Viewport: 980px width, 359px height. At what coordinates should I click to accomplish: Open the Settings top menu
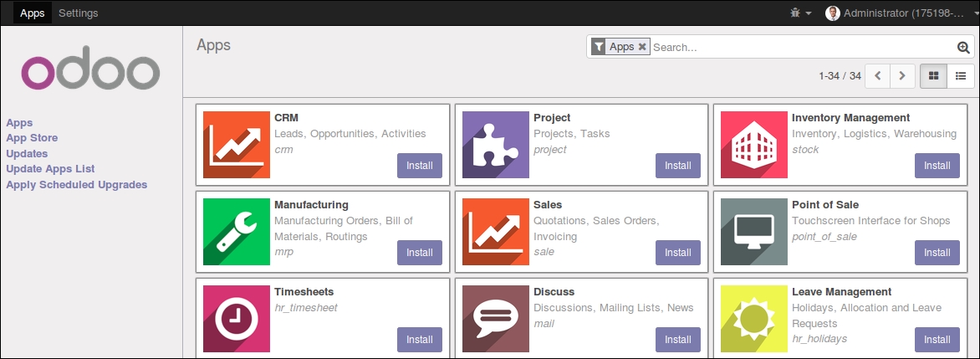(78, 13)
